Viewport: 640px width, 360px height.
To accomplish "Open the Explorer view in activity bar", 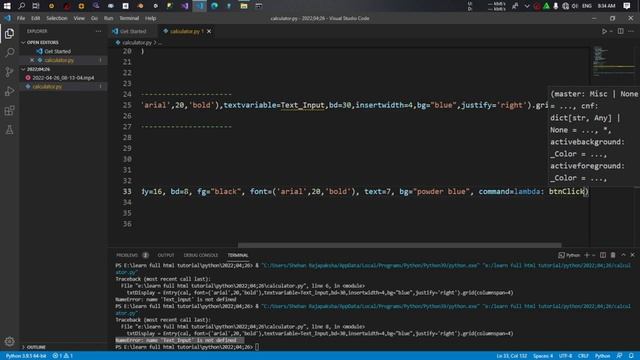I will 9,33.
